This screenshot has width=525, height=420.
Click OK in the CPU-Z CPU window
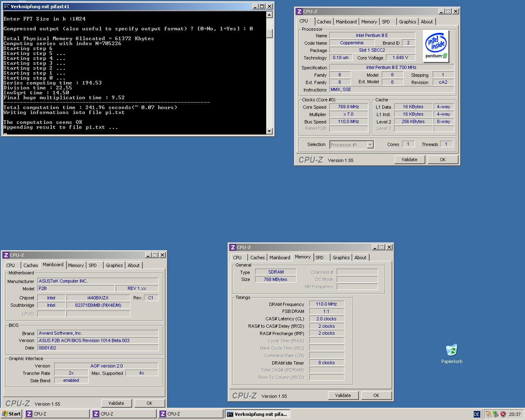[443, 160]
